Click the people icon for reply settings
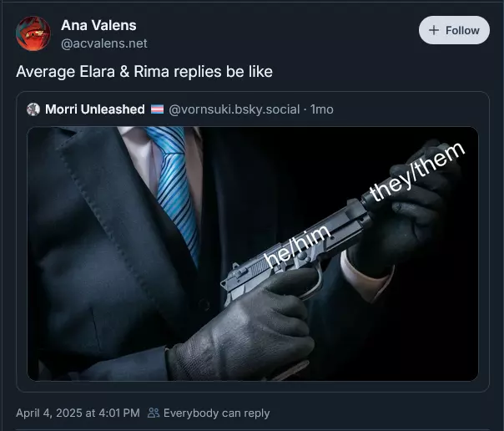This screenshot has height=431, width=504. point(154,413)
